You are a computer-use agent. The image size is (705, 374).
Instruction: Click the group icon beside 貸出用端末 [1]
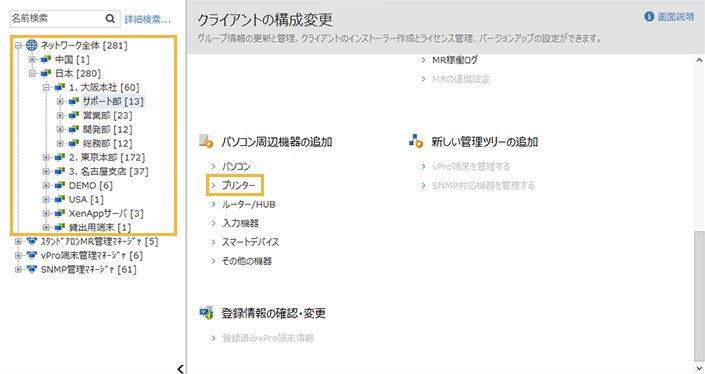pyautogui.click(x=60, y=227)
